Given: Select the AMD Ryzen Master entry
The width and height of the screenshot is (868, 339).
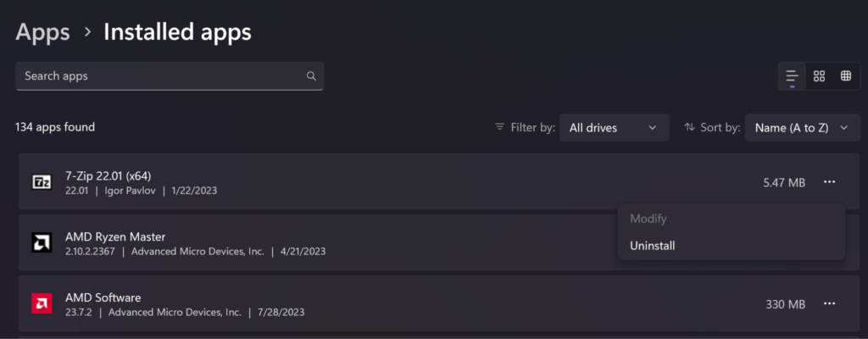Looking at the screenshot, I should coord(254,243).
